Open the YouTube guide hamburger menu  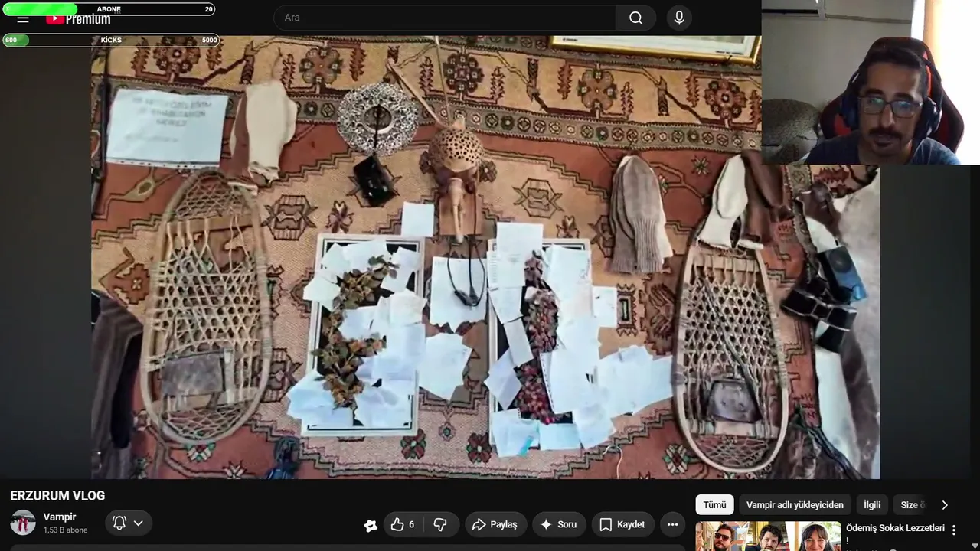pyautogui.click(x=23, y=18)
